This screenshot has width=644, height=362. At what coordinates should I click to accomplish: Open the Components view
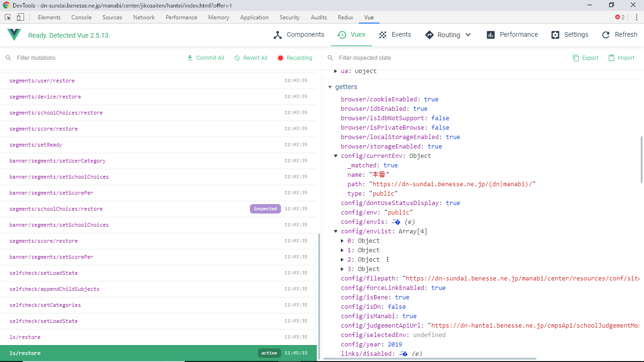(299, 35)
